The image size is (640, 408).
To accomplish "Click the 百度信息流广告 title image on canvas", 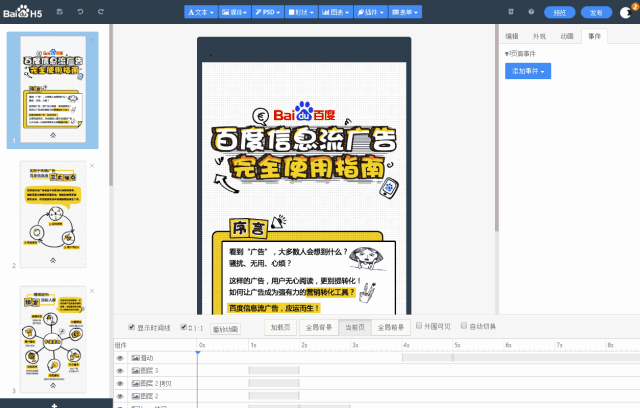I will 304,140.
